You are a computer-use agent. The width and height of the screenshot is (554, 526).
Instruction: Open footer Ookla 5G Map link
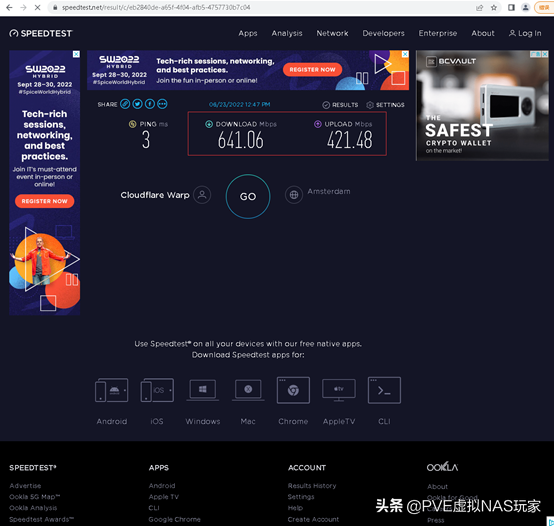click(x=35, y=497)
